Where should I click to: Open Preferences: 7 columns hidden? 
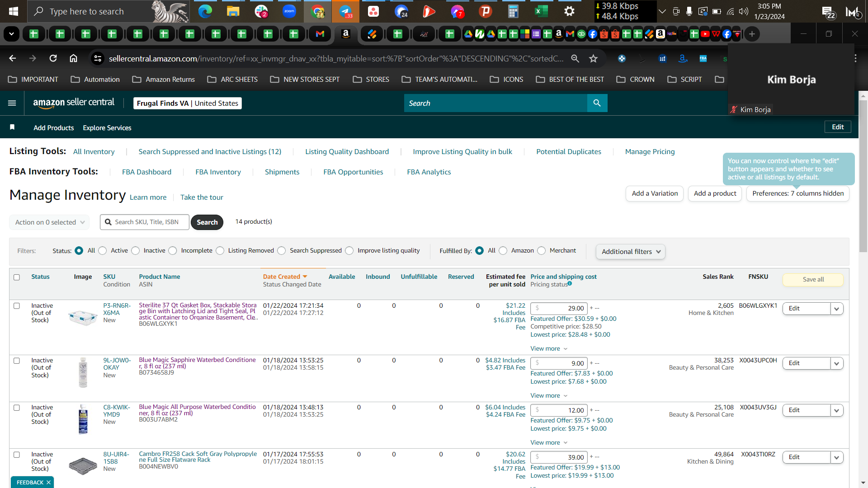pos(798,193)
